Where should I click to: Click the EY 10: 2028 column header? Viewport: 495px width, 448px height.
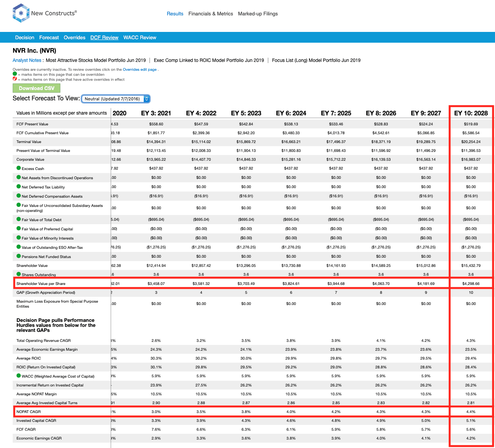point(471,113)
